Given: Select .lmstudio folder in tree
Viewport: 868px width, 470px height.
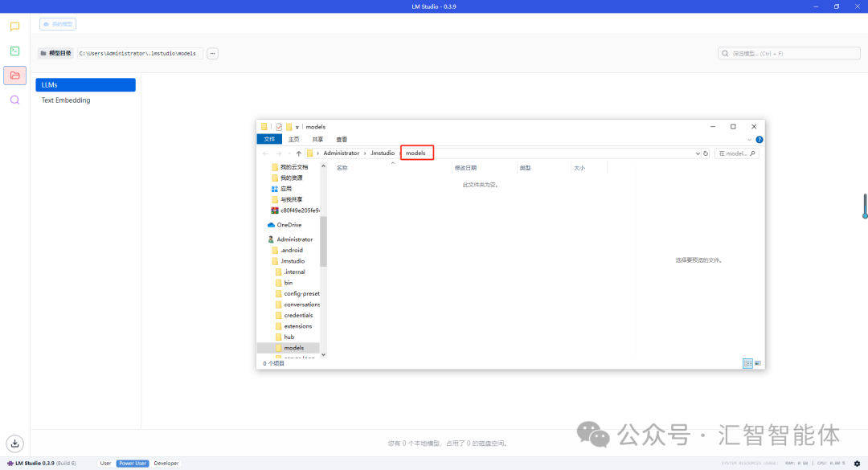Looking at the screenshot, I should point(288,261).
